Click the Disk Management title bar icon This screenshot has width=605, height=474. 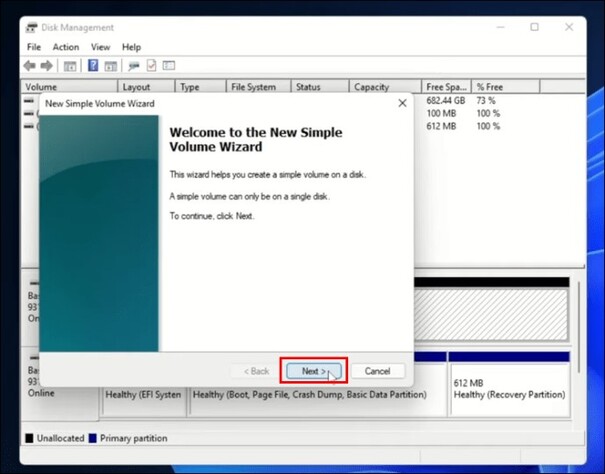[31, 28]
